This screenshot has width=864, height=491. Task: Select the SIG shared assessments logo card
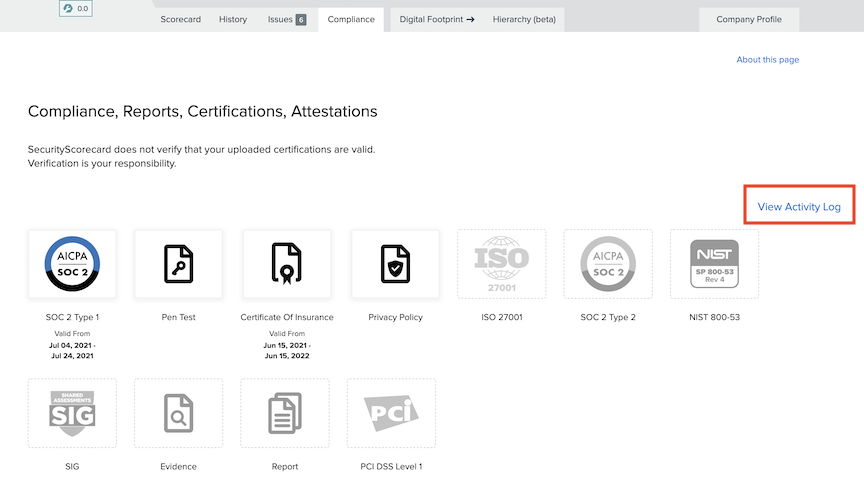point(72,413)
